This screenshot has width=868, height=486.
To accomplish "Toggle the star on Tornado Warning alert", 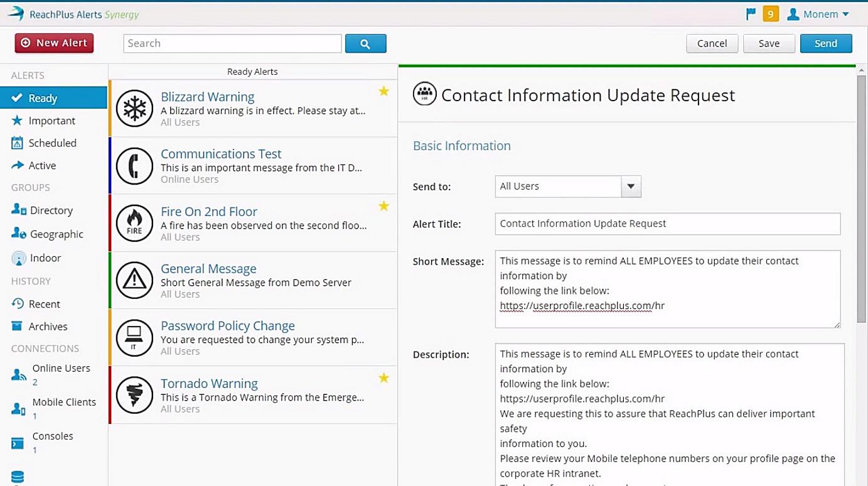I will click(x=383, y=378).
